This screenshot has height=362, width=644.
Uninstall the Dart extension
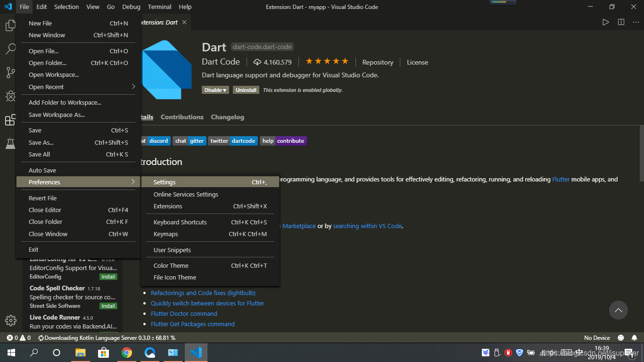point(246,90)
